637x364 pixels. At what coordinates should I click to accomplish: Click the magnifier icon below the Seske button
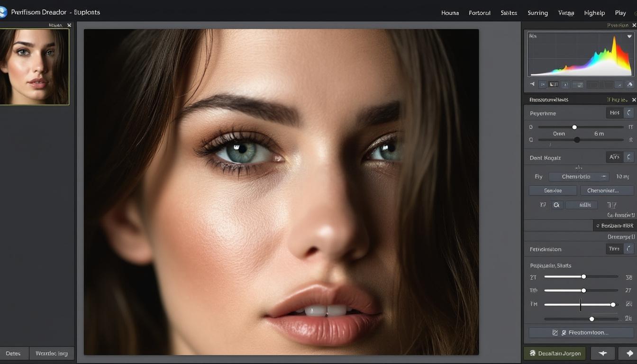pos(556,205)
